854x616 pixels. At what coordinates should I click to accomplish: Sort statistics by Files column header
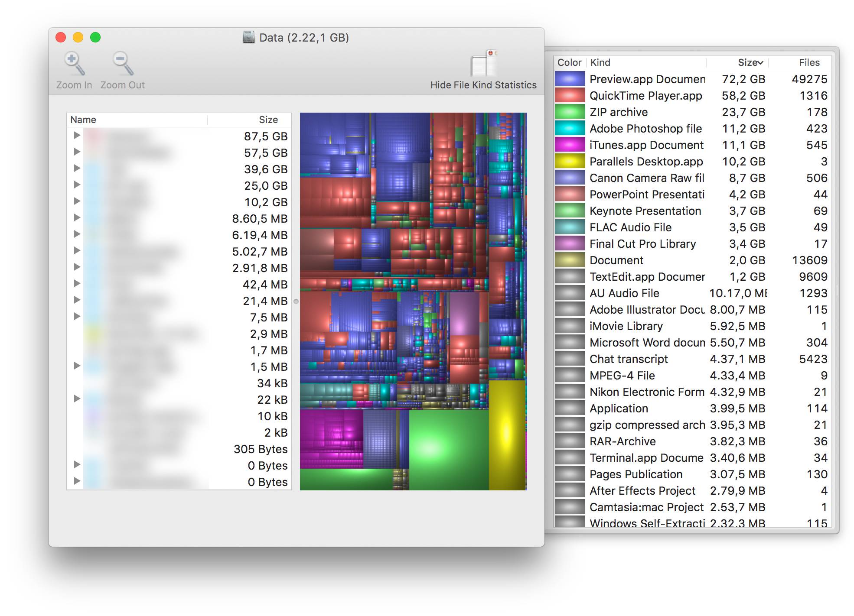click(x=800, y=62)
